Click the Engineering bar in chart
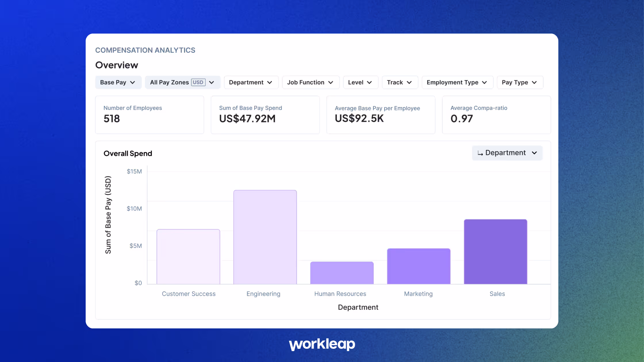Viewport: 644px width, 362px height. pyautogui.click(x=265, y=237)
